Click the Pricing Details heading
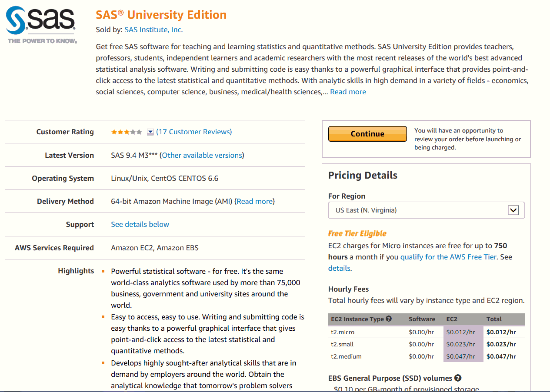Screen dimensions: 550x392 pyautogui.click(x=363, y=175)
